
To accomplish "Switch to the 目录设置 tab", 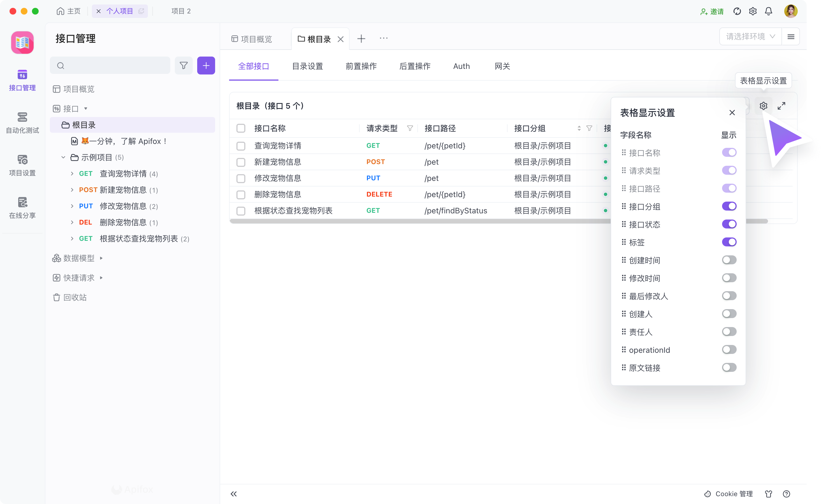I will click(307, 66).
